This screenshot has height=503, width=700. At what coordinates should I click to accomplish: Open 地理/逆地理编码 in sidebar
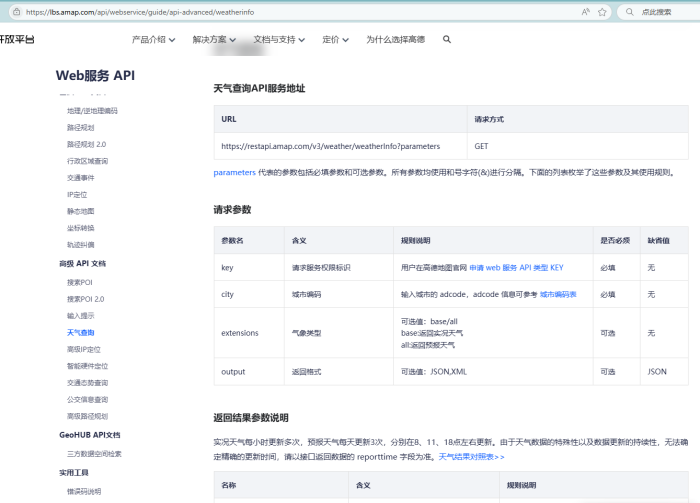click(x=92, y=111)
